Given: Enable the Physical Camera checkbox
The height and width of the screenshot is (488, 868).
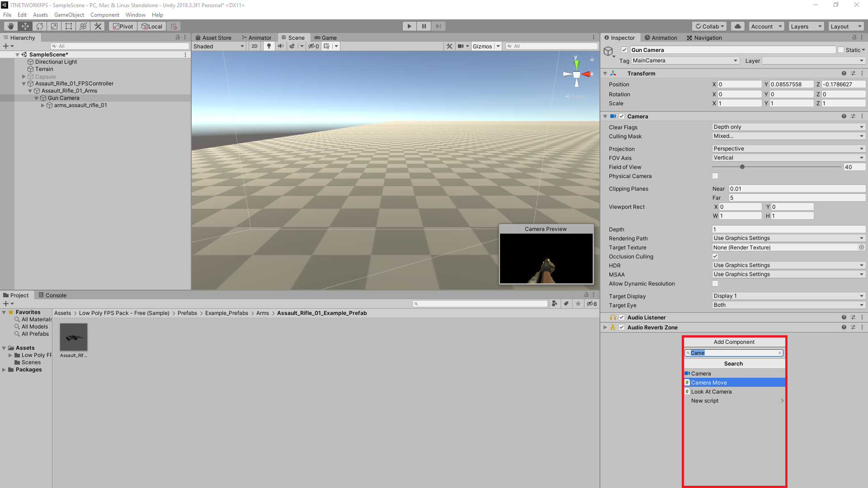Looking at the screenshot, I should (x=715, y=176).
